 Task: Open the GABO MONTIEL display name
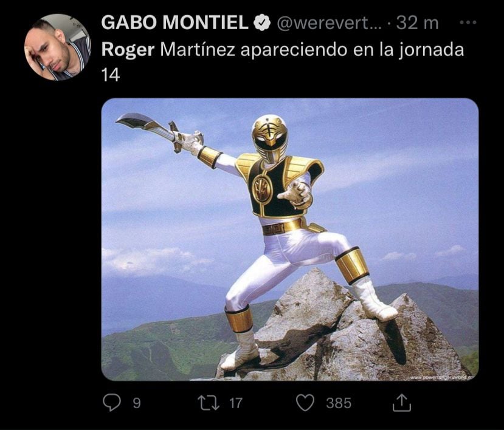[x=175, y=23]
